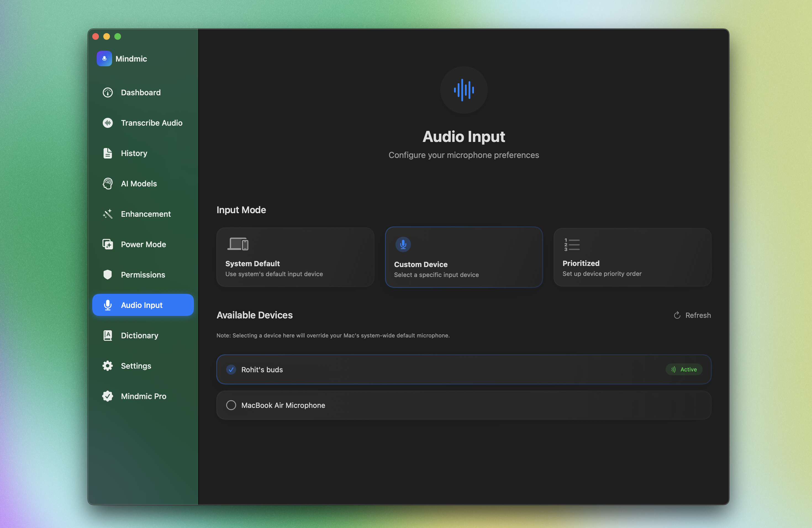The height and width of the screenshot is (528, 812).
Task: Click the green Active status badge
Action: [684, 369]
